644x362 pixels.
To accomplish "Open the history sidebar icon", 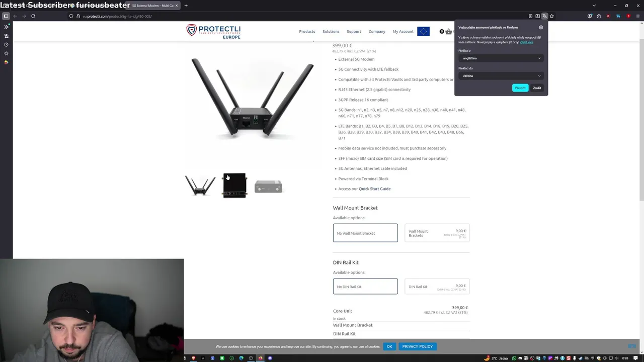I will tap(6, 45).
